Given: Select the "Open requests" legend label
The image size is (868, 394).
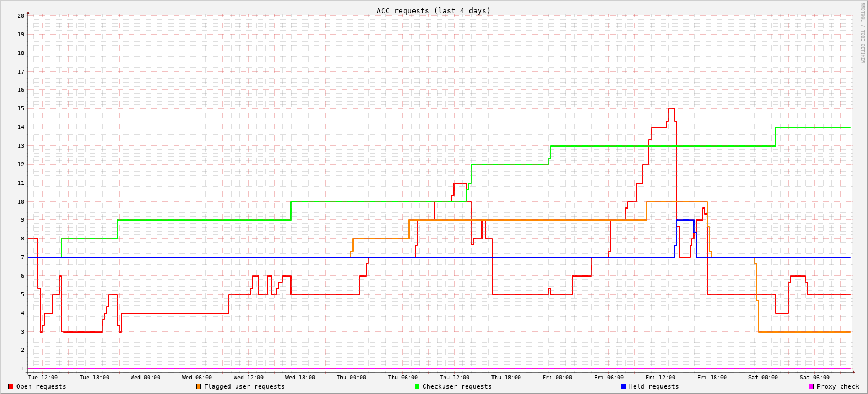Looking at the screenshot, I should (x=41, y=386).
